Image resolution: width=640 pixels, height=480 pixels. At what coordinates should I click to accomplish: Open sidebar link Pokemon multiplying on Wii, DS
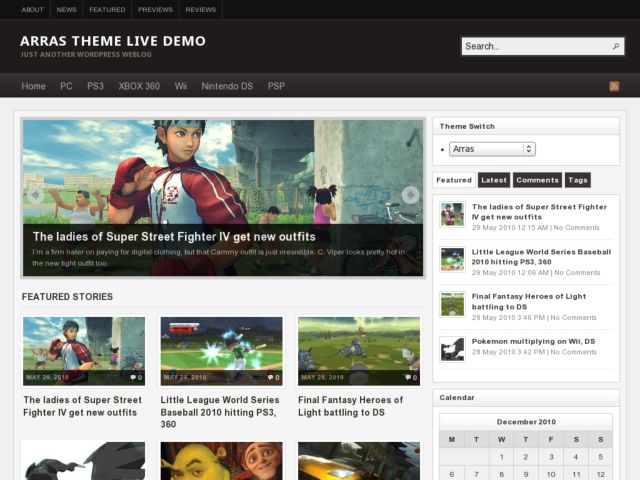533,341
